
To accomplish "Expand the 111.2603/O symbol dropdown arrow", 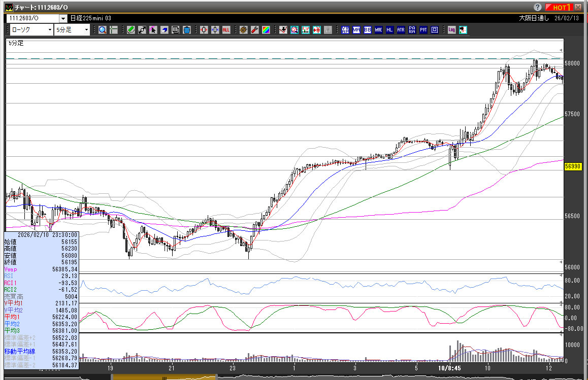I will click(63, 18).
